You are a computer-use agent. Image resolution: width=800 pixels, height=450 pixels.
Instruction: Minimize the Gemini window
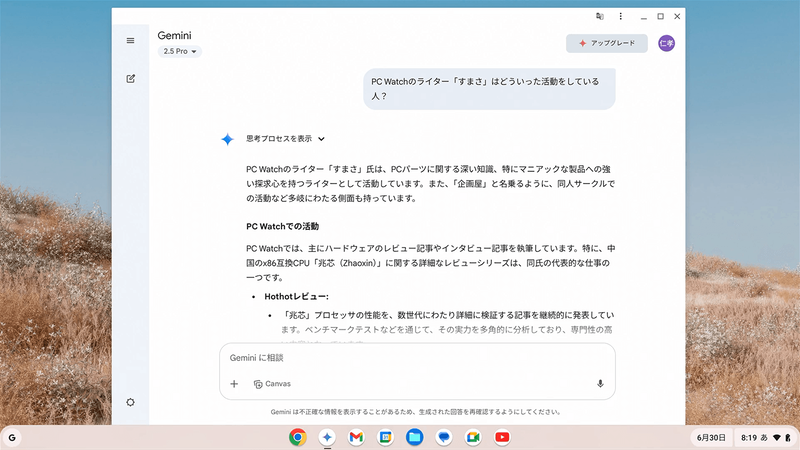(644, 16)
